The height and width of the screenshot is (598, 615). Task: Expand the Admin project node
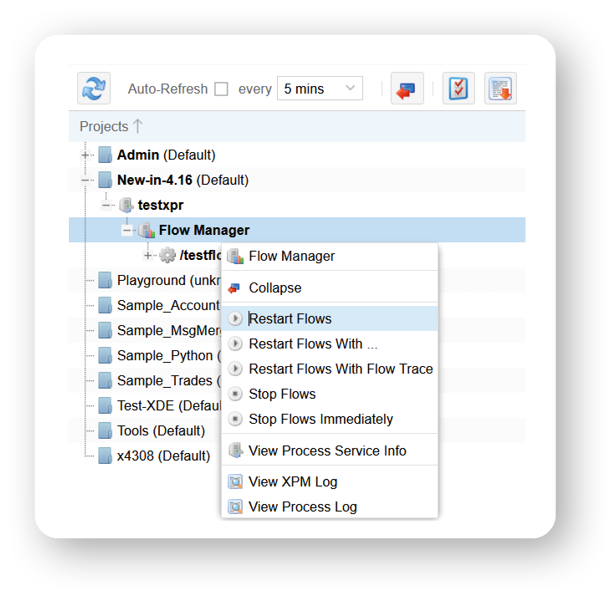tap(85, 155)
